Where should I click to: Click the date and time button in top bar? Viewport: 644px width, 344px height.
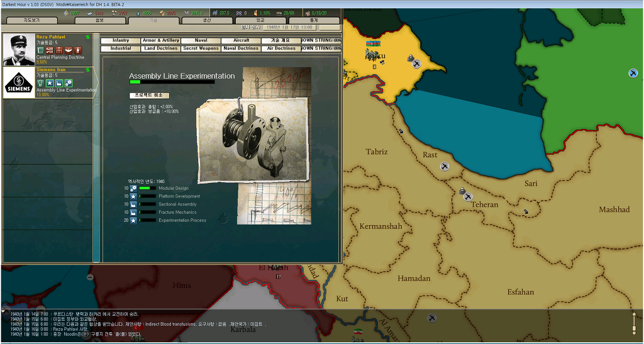[x=289, y=27]
